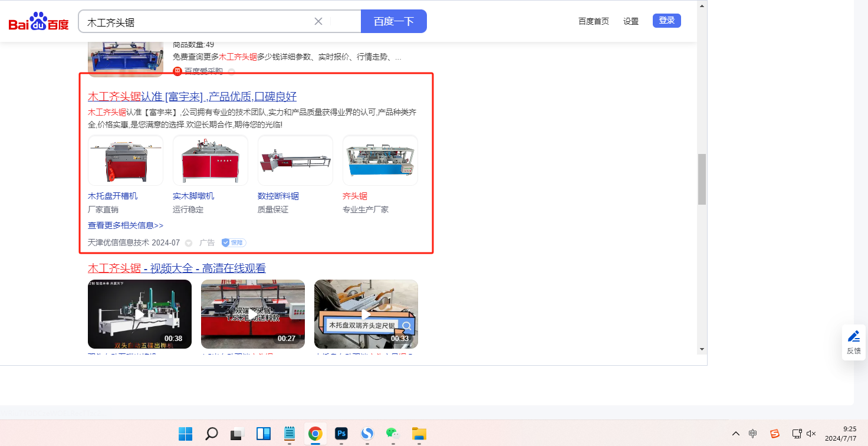Play the 00:38 video thumbnail
The width and height of the screenshot is (868, 446).
(x=140, y=314)
